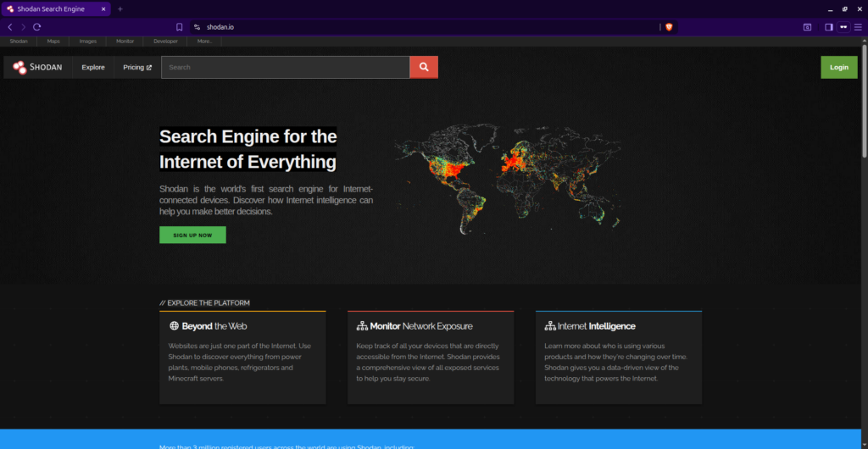
Task: Open a new tab with the plus button
Action: [x=120, y=8]
